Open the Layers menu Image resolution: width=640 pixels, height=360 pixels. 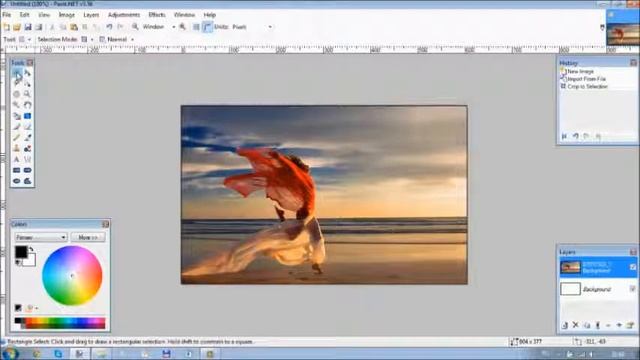tap(91, 15)
